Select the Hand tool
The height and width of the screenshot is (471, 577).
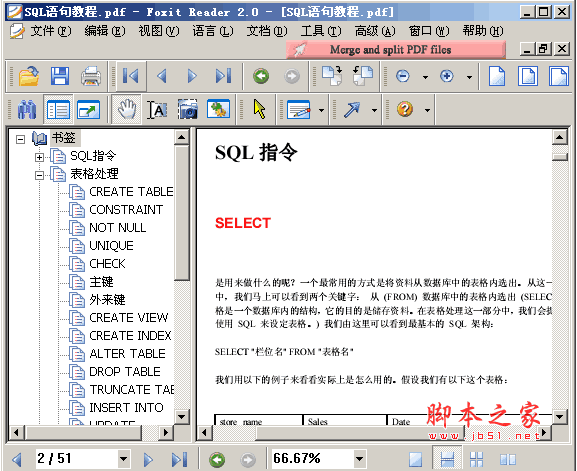coord(127,109)
